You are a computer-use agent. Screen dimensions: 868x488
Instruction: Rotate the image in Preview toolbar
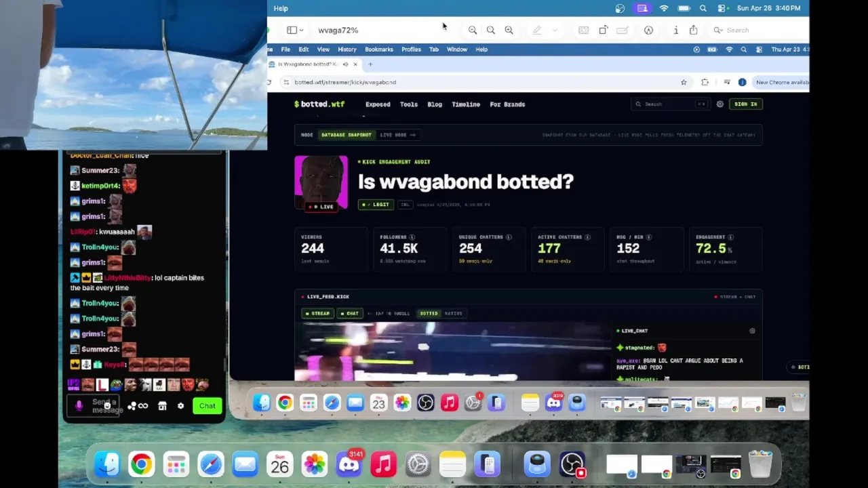[604, 30]
